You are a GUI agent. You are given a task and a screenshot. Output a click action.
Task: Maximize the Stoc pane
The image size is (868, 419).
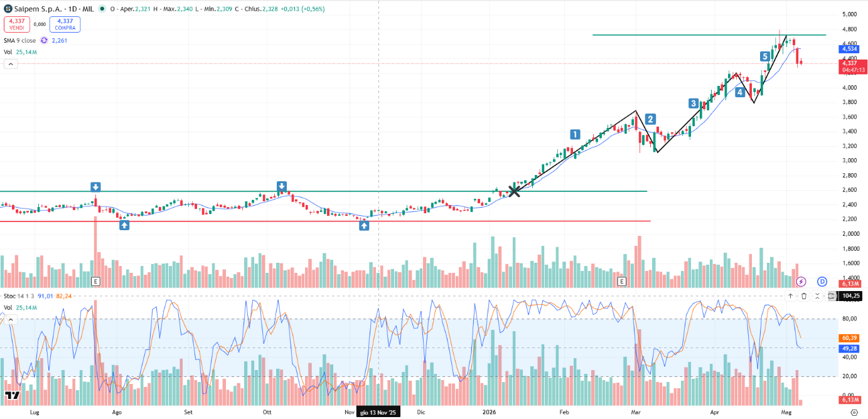click(x=830, y=295)
